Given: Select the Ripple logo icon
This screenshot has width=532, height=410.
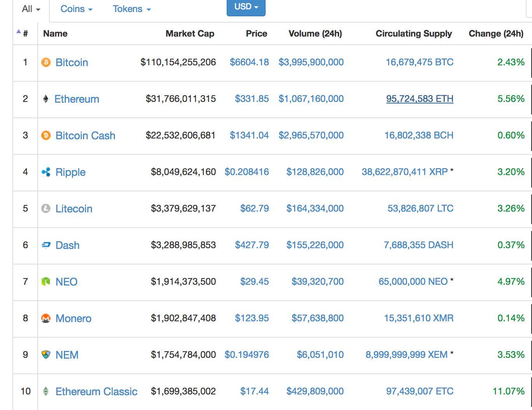Looking at the screenshot, I should pos(46,172).
